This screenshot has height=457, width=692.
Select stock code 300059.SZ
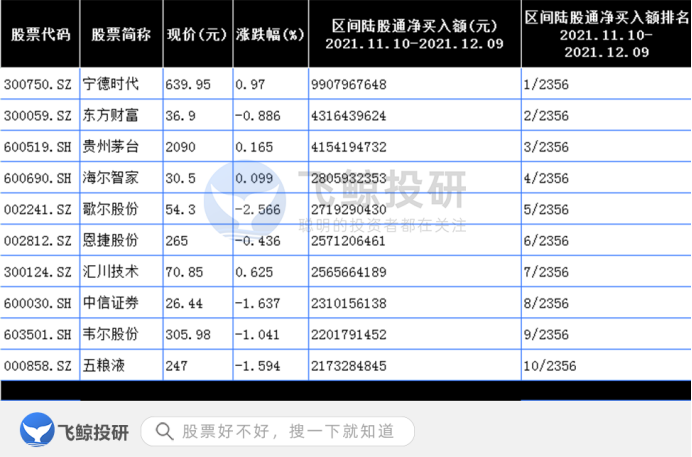pos(38,116)
